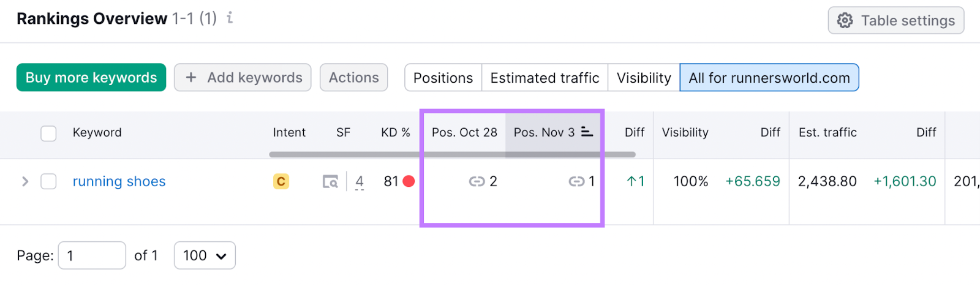Check the running shoes row checkbox
This screenshot has height=286, width=980.
[48, 181]
